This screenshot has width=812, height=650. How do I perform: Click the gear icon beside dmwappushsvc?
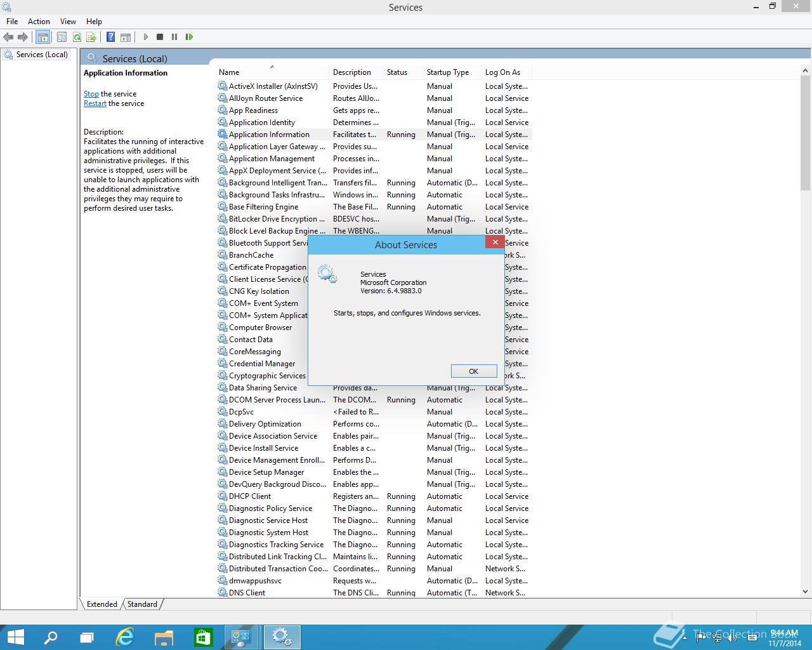tap(223, 581)
